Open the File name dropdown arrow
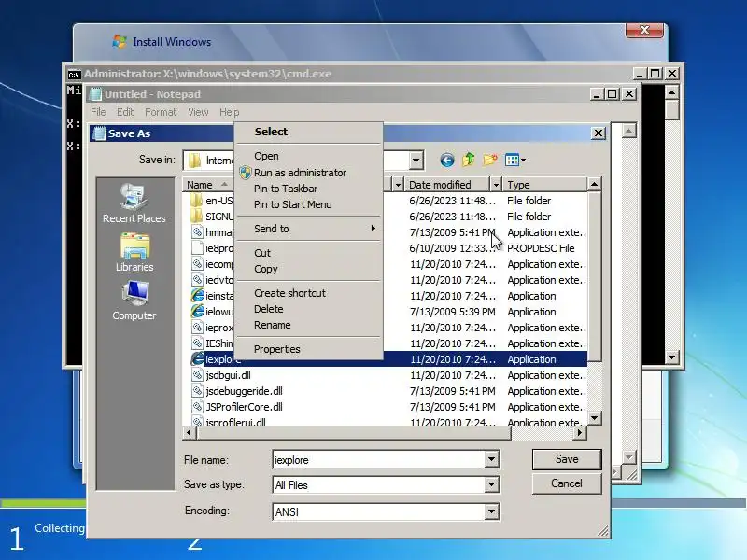Screen dimensions: 747x560 [491, 459]
